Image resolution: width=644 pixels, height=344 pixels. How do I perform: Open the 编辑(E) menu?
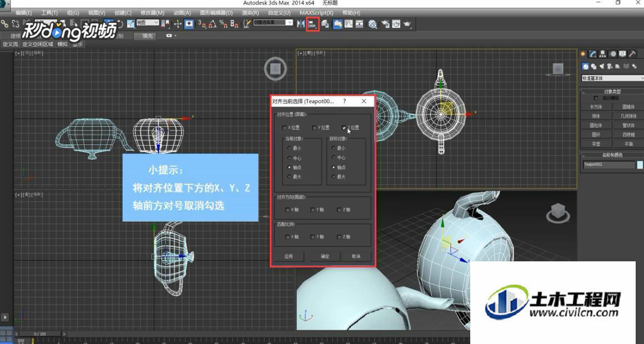click(x=23, y=13)
